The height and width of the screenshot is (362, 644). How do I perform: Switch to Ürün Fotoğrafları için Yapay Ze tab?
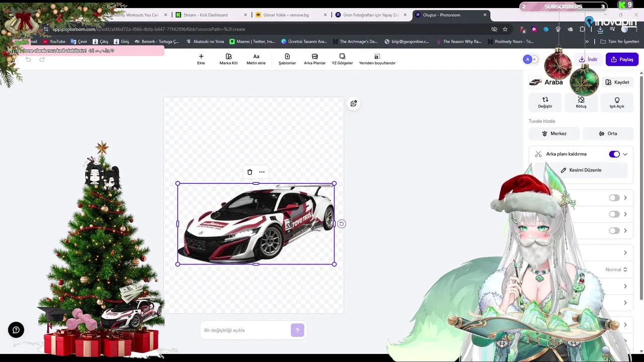click(370, 15)
